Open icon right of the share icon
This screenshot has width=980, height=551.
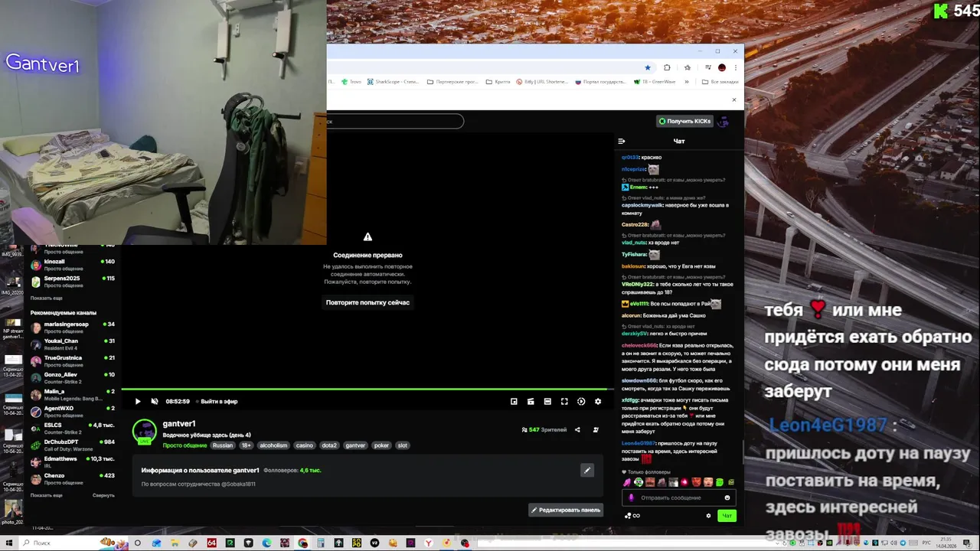(x=596, y=430)
